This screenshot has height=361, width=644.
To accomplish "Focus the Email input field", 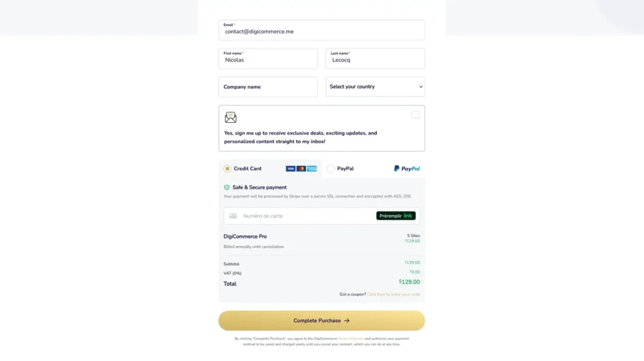I will tap(321, 30).
